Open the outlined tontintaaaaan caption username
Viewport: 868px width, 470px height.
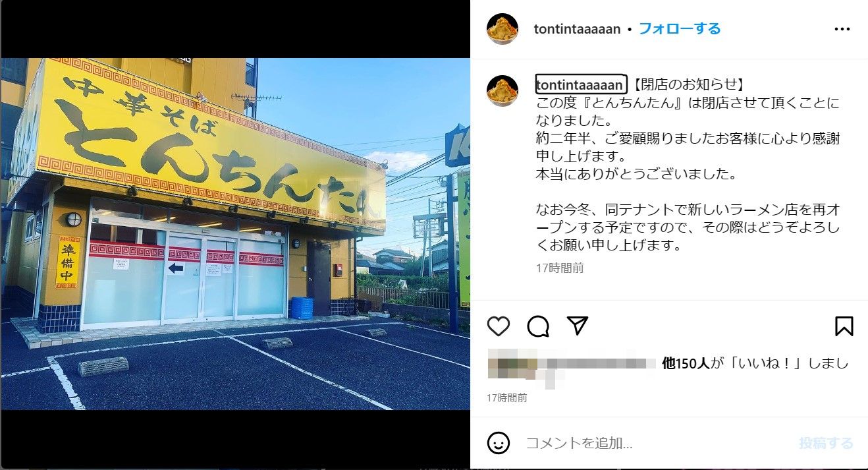[580, 85]
